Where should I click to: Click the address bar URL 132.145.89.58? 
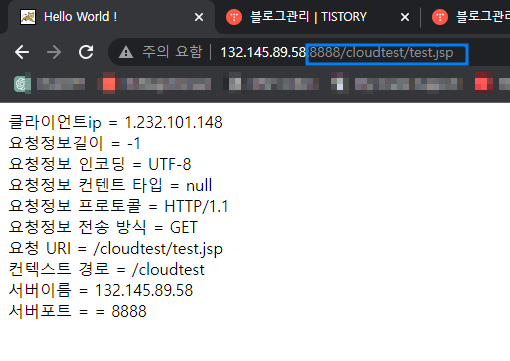(x=263, y=52)
